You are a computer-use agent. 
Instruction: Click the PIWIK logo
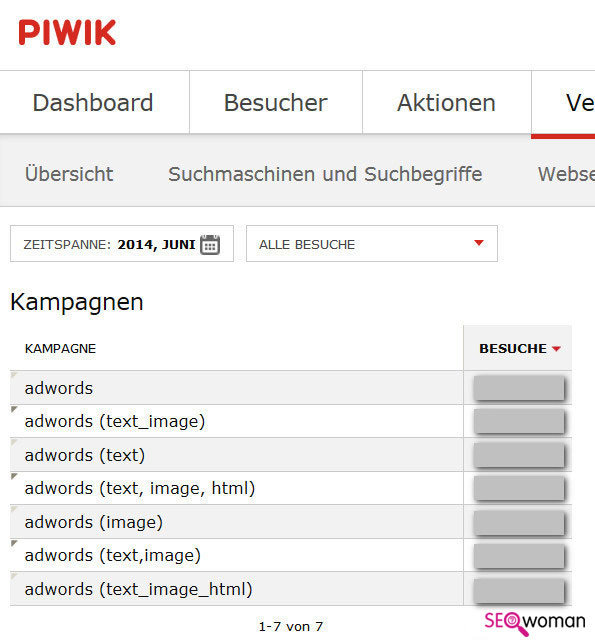pyautogui.click(x=67, y=33)
